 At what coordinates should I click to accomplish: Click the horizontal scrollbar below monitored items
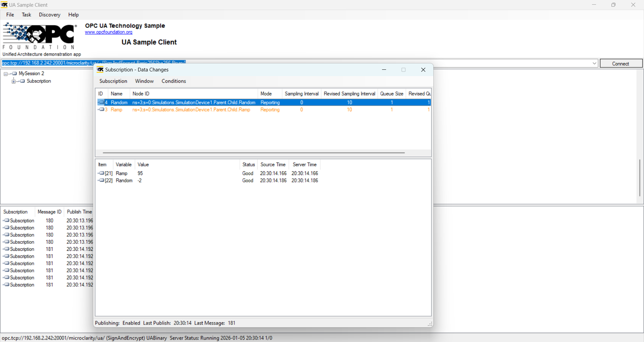[x=253, y=153]
